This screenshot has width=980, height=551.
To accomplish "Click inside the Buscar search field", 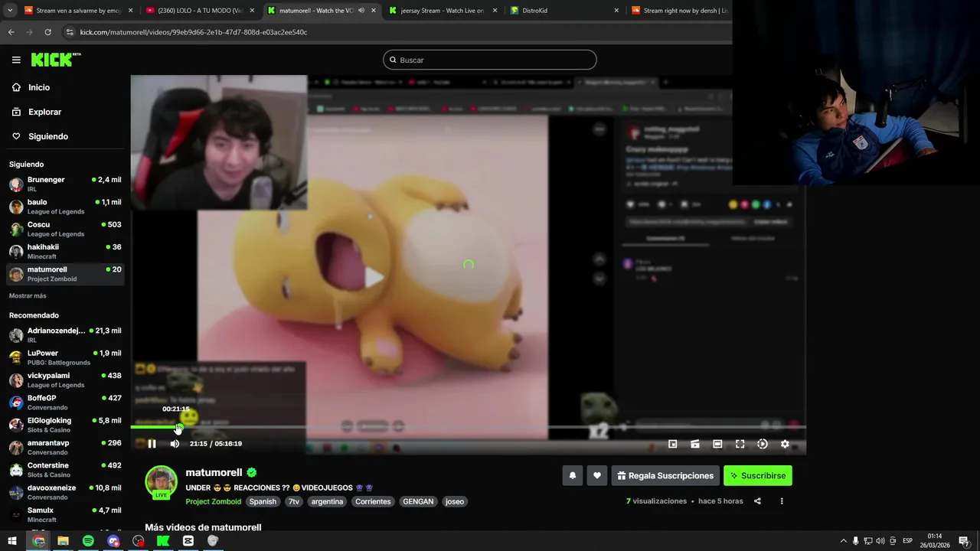I will [490, 60].
